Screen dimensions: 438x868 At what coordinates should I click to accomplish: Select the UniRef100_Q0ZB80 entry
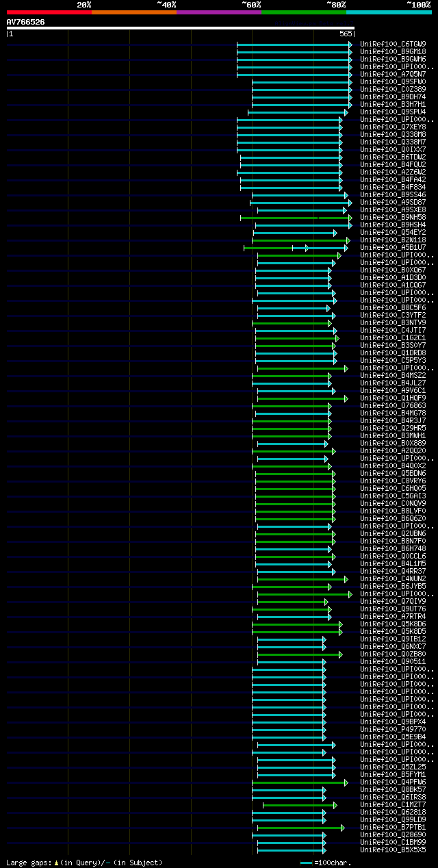click(393, 654)
